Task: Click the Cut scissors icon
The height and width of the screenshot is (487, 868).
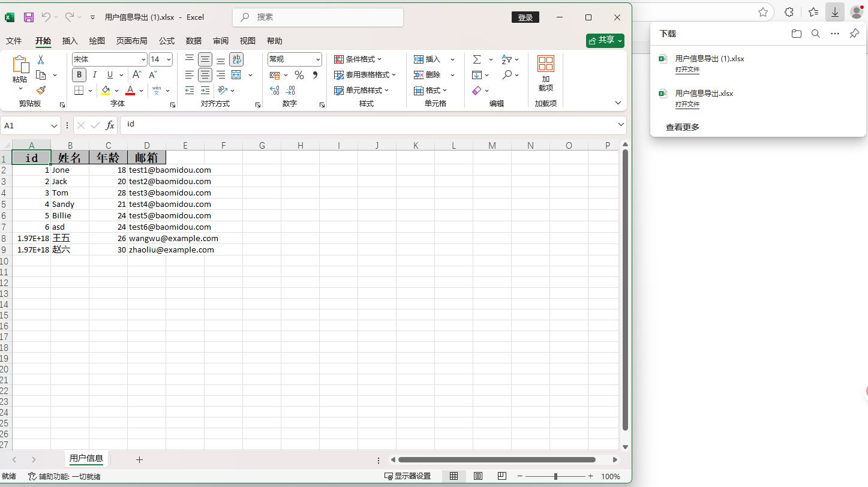Action: (x=41, y=59)
